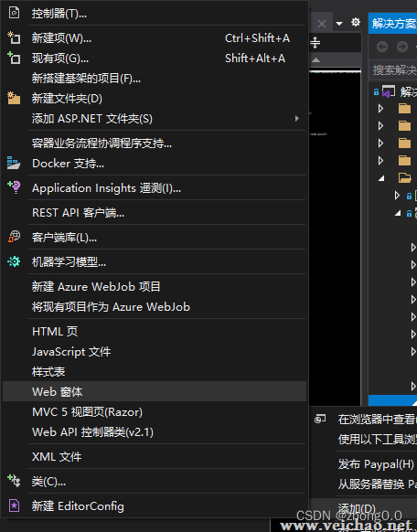Click the Class (类) icon
Screen dimensions: 417x532
[14, 481]
